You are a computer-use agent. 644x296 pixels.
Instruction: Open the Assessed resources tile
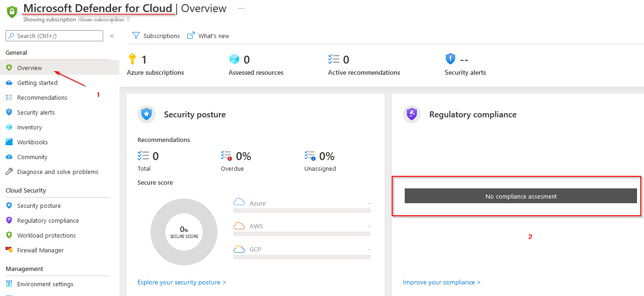(x=256, y=64)
